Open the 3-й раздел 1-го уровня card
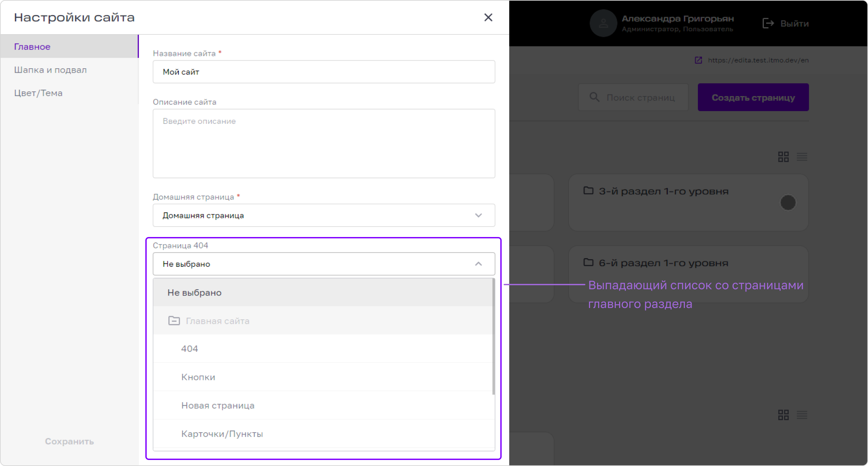The width and height of the screenshot is (868, 466). [689, 203]
